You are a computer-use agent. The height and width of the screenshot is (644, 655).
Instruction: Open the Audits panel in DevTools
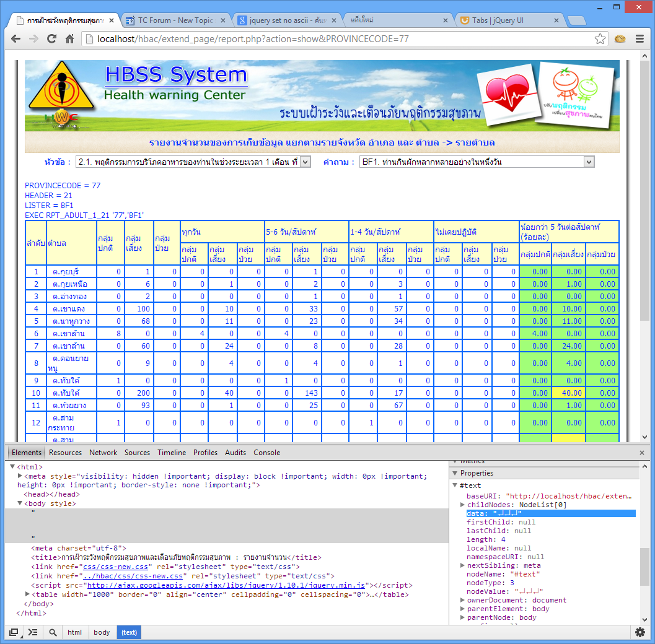(x=235, y=453)
